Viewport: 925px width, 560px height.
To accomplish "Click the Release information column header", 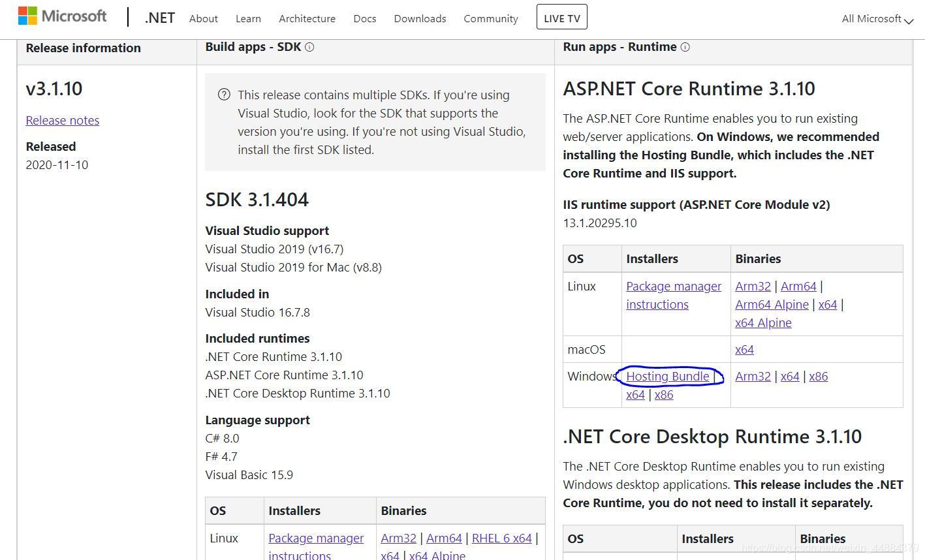I will 83,48.
